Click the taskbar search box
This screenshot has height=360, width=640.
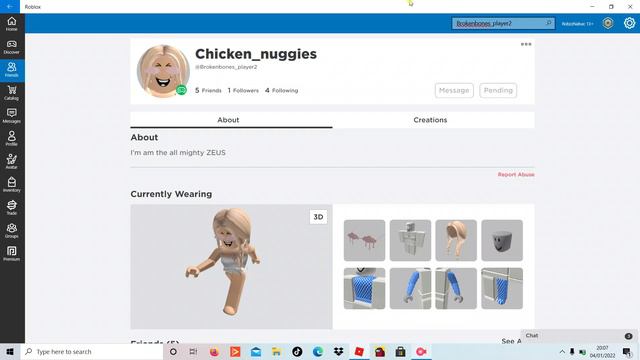click(92, 351)
